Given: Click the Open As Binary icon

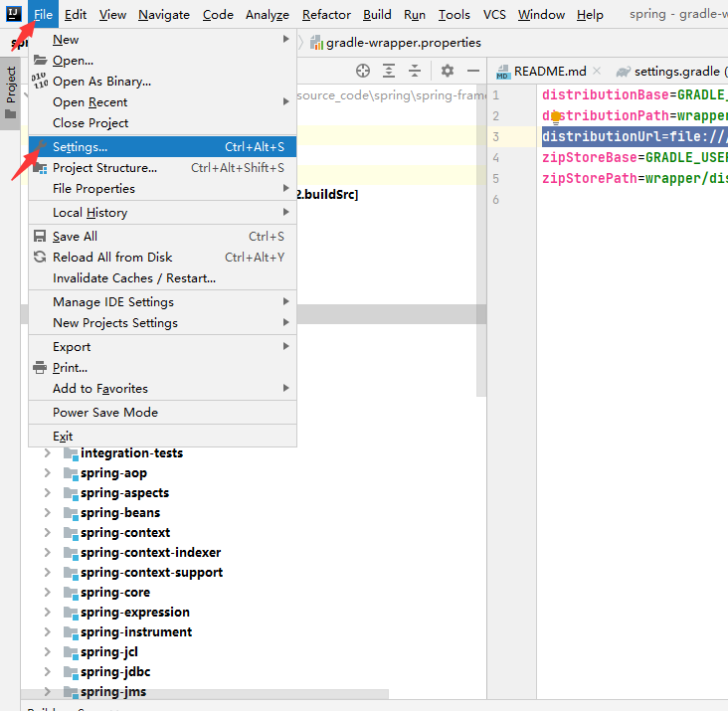Looking at the screenshot, I should 40,81.
